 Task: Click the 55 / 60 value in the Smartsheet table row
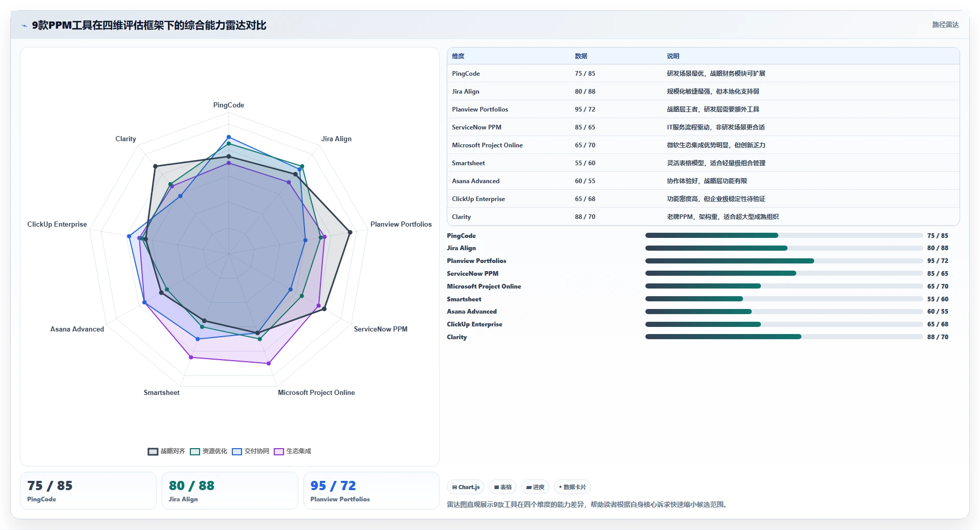(585, 163)
